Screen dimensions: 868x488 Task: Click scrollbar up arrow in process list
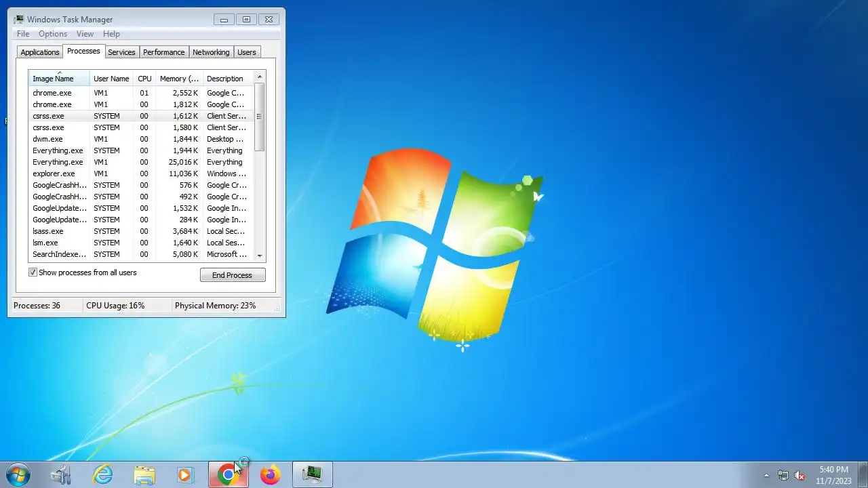coord(259,77)
